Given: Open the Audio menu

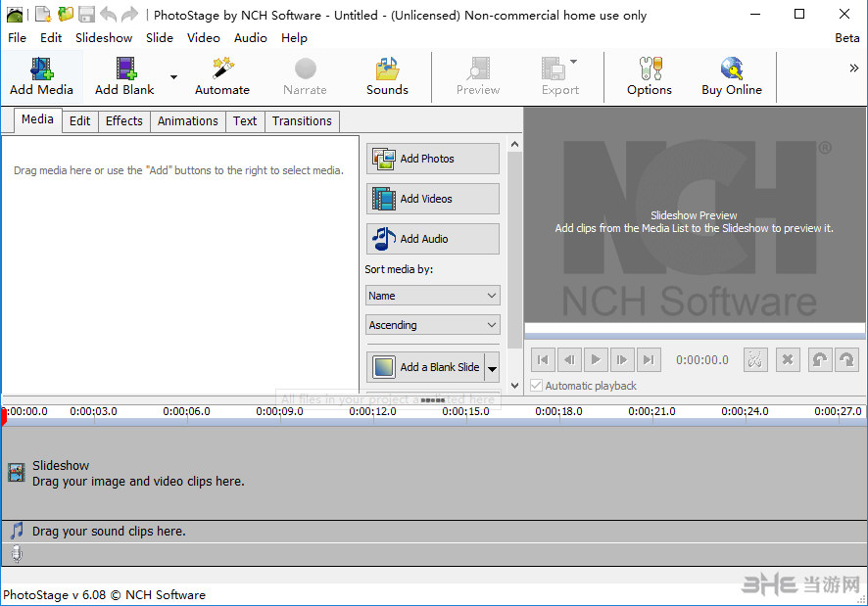Looking at the screenshot, I should point(250,37).
